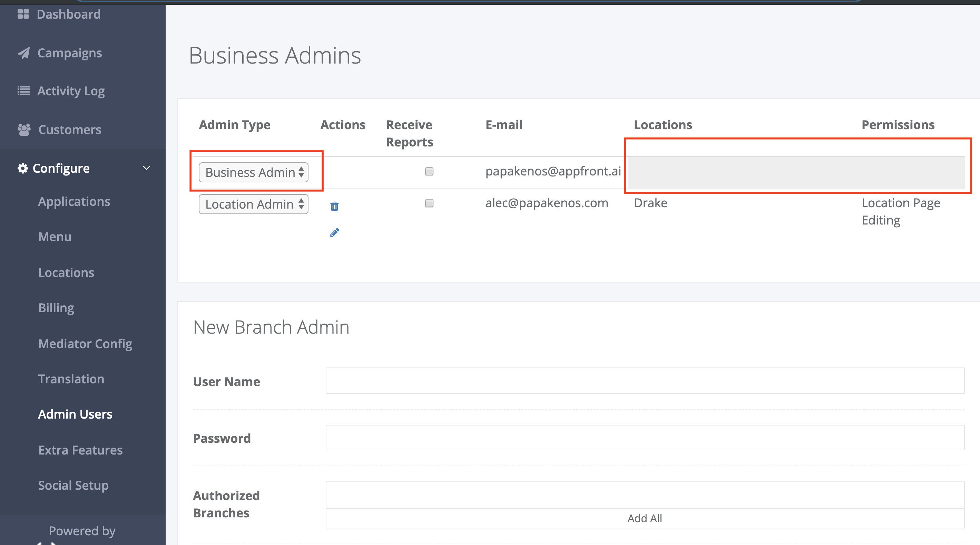Click the Configure gear icon
980x545 pixels.
(x=23, y=168)
